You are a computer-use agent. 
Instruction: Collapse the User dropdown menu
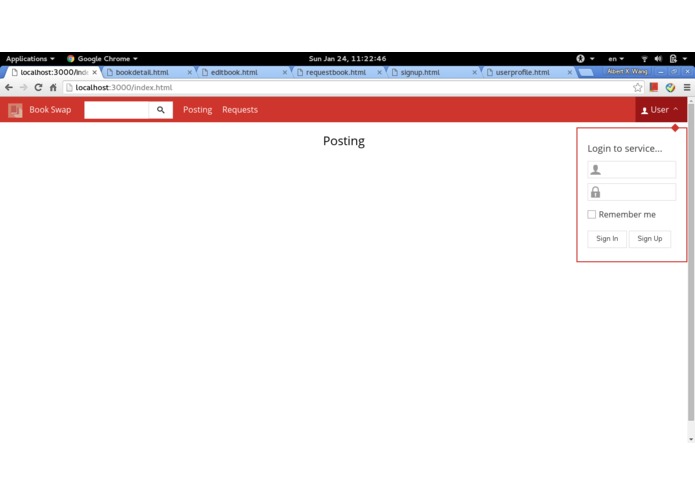pos(661,109)
